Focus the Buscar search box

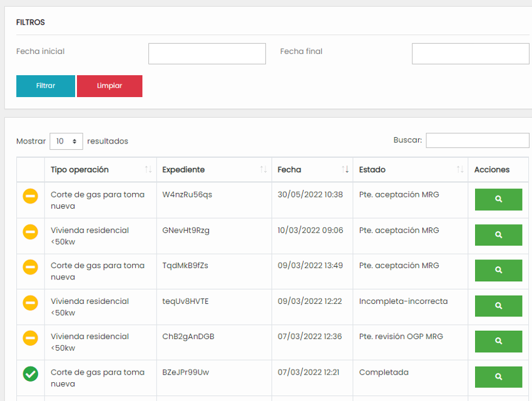pyautogui.click(x=478, y=140)
